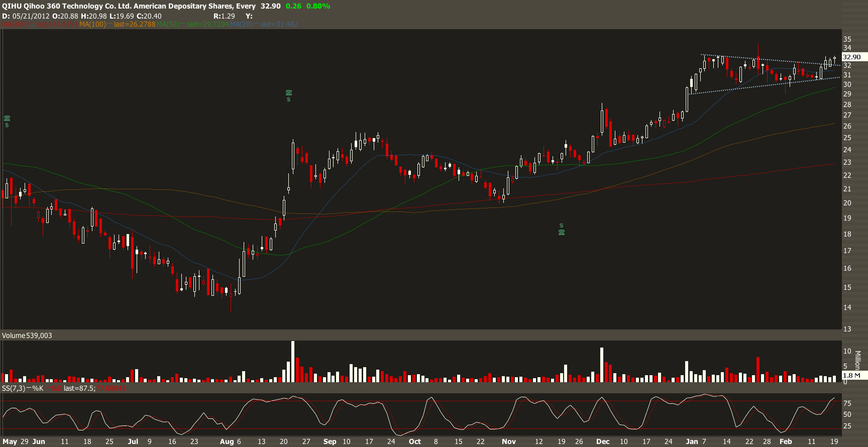Click the 13 price axis label
The width and height of the screenshot is (868, 447).
(847, 329)
